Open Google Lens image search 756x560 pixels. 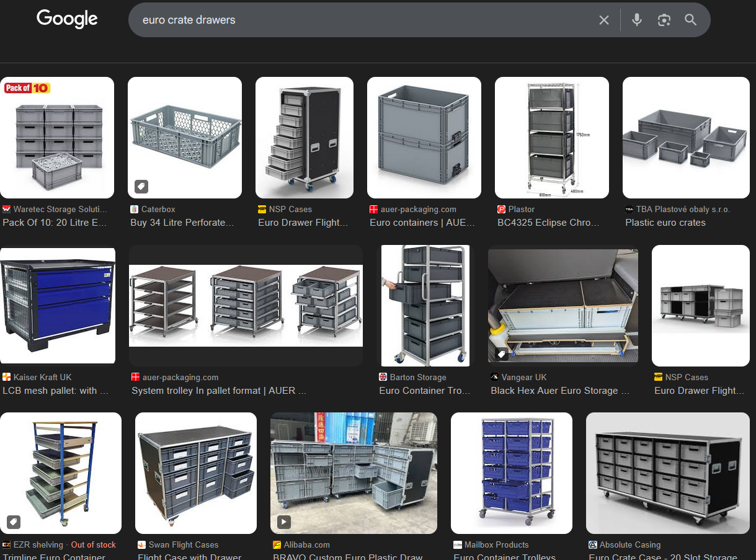tap(664, 20)
